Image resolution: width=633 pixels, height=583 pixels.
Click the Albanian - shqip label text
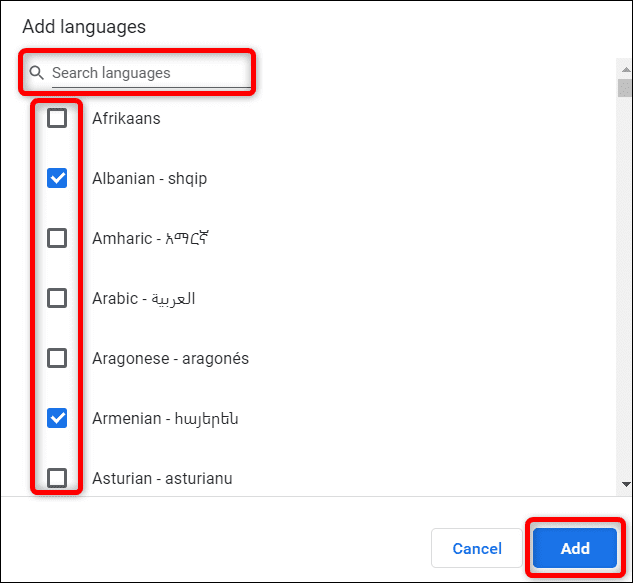[x=150, y=178]
